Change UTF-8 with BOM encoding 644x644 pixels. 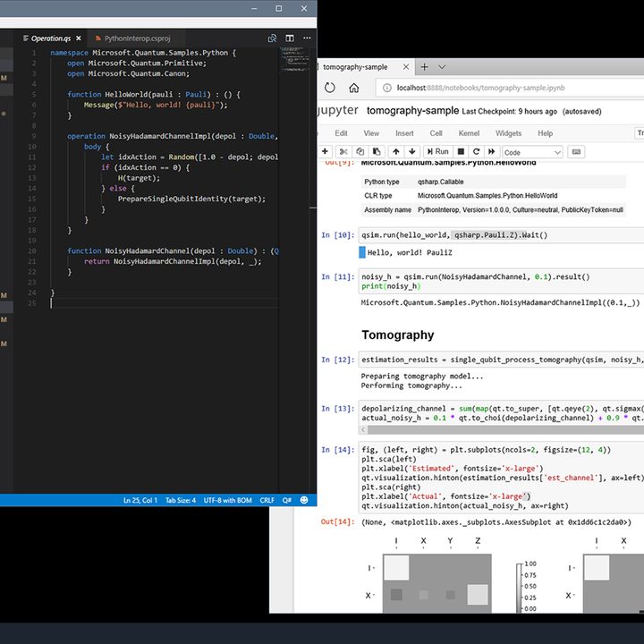pyautogui.click(x=227, y=500)
